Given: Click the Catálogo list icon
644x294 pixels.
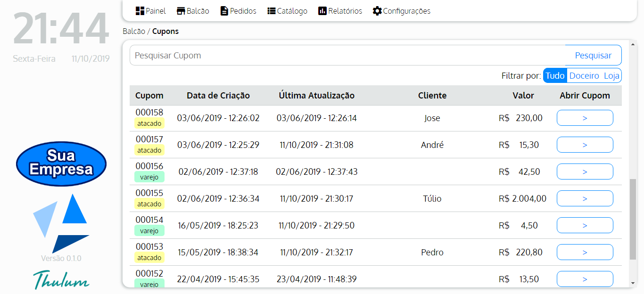Looking at the screenshot, I should pos(271,11).
